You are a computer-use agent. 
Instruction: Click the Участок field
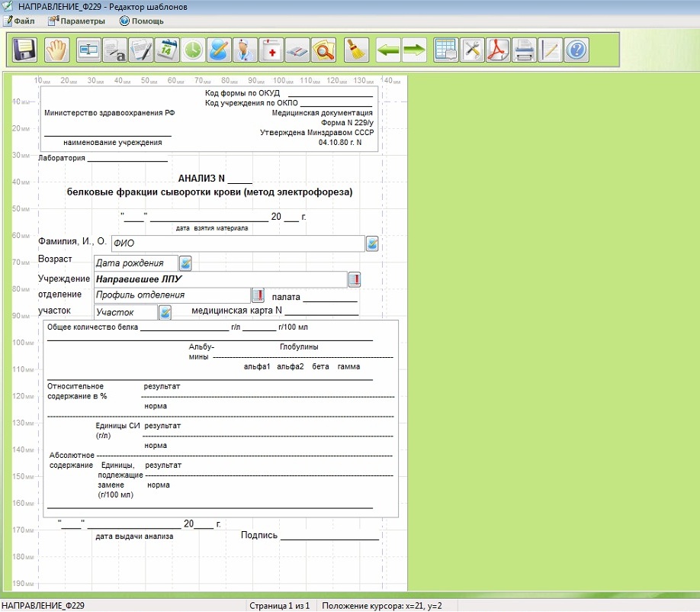pyautogui.click(x=126, y=312)
